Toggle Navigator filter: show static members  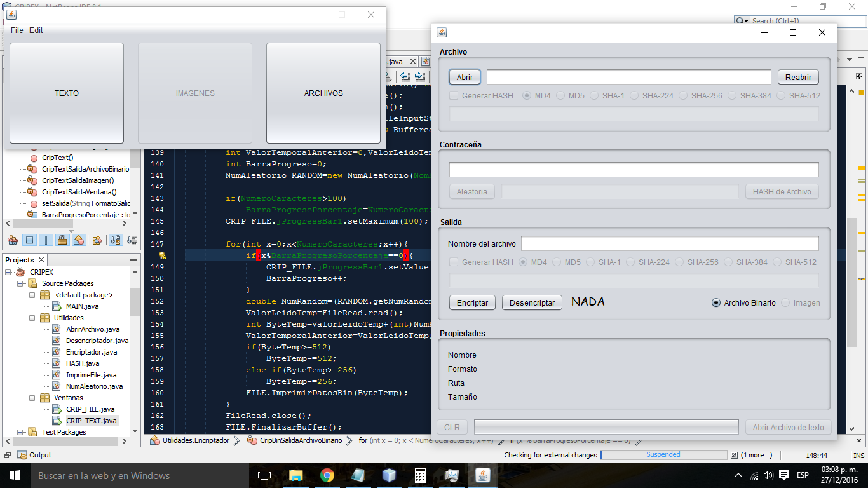46,240
